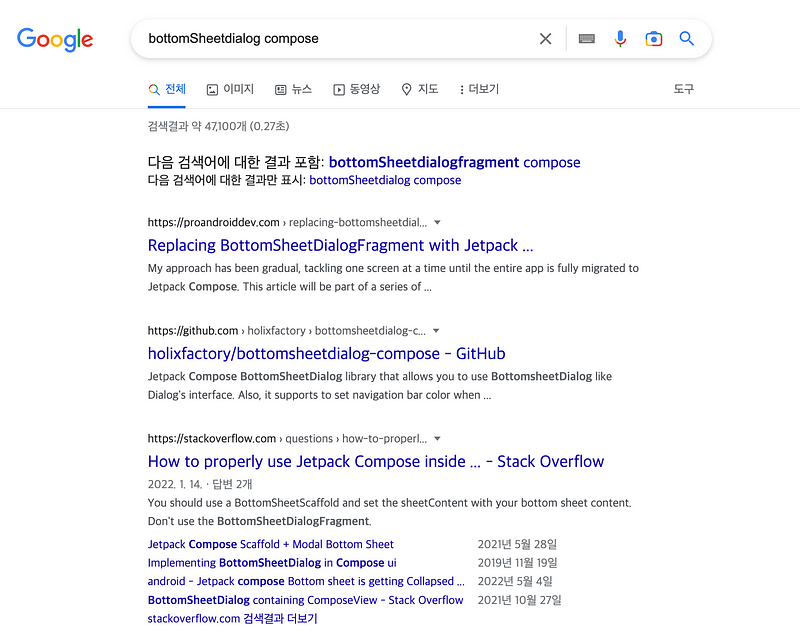Click into the search text field
The image size is (800, 644).
tap(337, 39)
